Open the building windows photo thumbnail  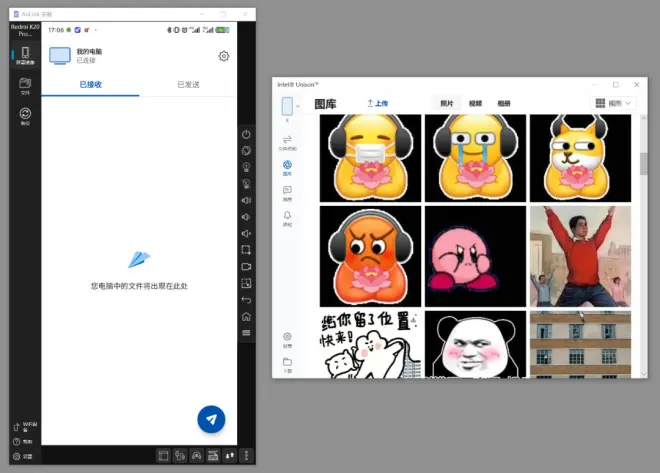580,344
